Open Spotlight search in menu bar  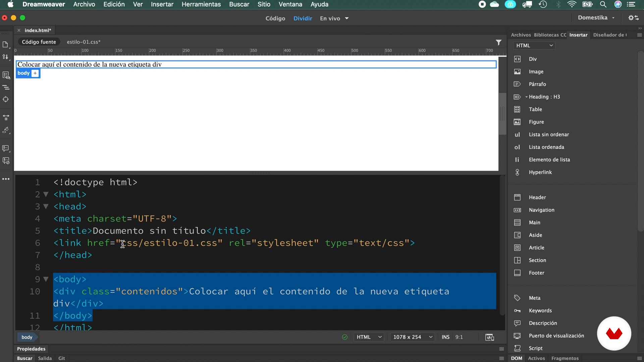[x=603, y=4]
